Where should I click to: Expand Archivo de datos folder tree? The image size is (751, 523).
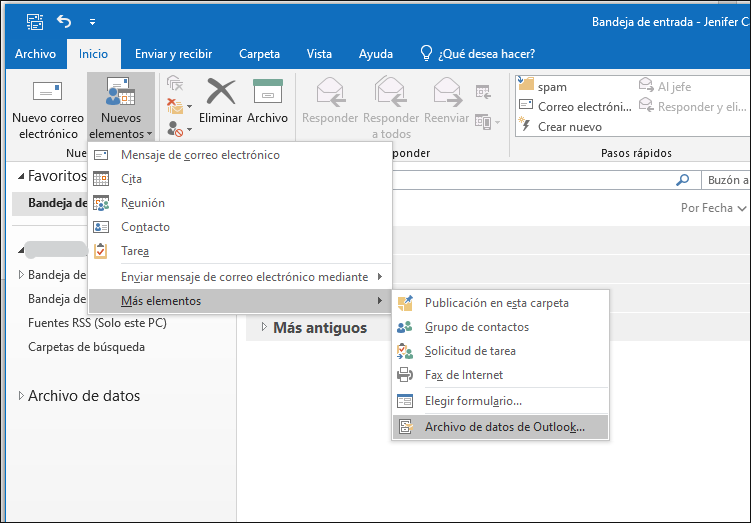pos(21,396)
